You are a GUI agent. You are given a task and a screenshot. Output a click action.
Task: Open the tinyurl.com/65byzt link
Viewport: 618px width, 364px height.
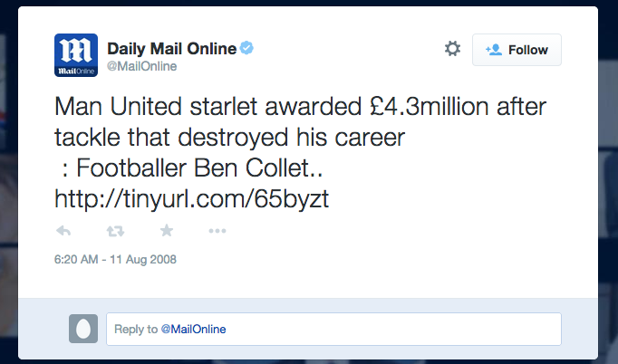point(191,198)
